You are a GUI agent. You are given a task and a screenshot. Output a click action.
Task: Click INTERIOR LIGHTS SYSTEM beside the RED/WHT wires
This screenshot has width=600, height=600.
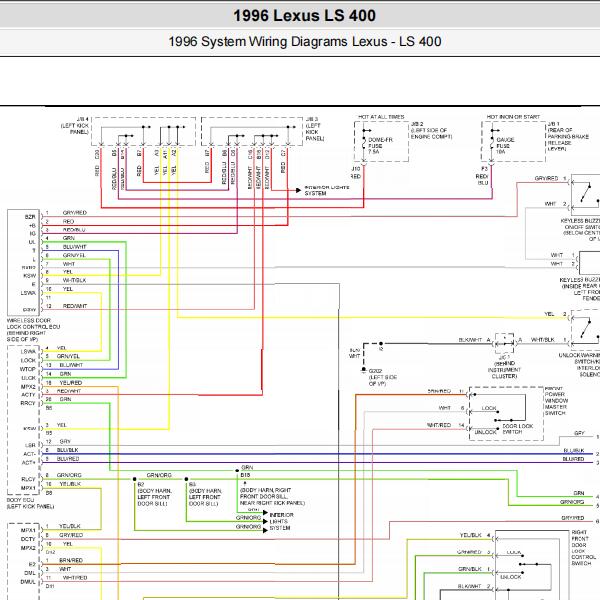(327, 191)
